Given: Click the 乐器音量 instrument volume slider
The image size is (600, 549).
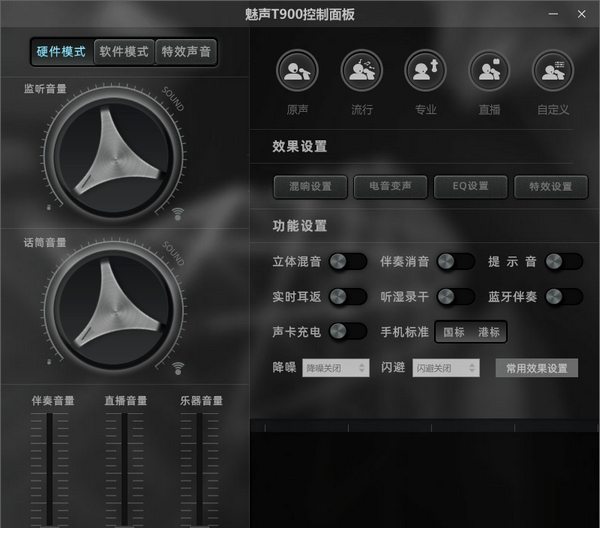Looking at the screenshot, I should (200, 469).
